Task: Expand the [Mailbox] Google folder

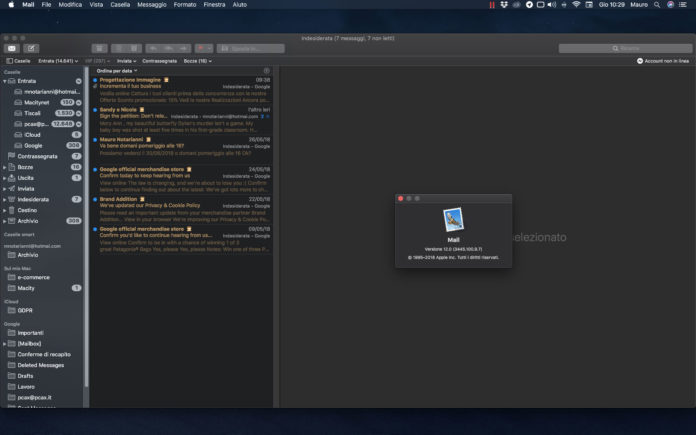Action: (4, 344)
